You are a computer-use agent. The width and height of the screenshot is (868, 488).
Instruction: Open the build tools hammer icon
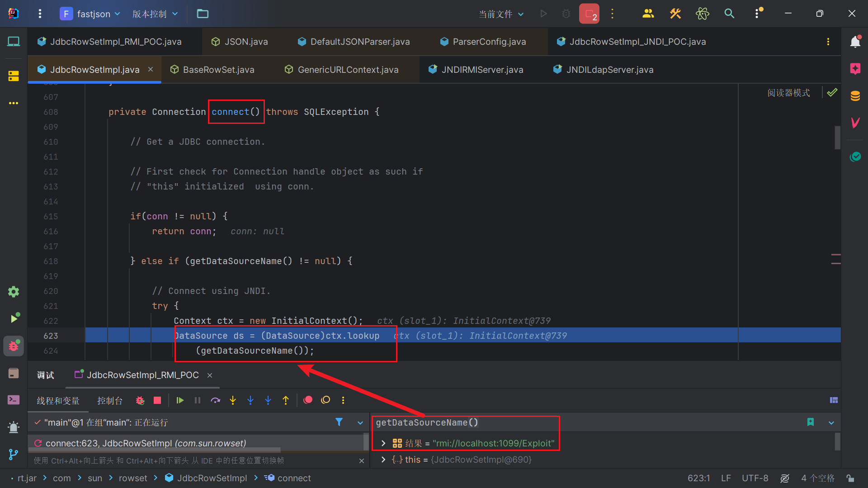pos(675,14)
